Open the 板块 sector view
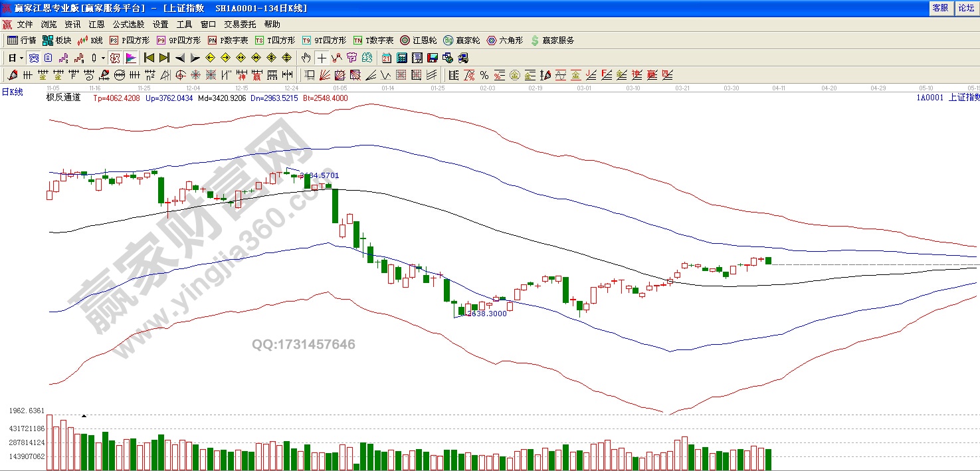The width and height of the screenshot is (980, 471). point(57,41)
